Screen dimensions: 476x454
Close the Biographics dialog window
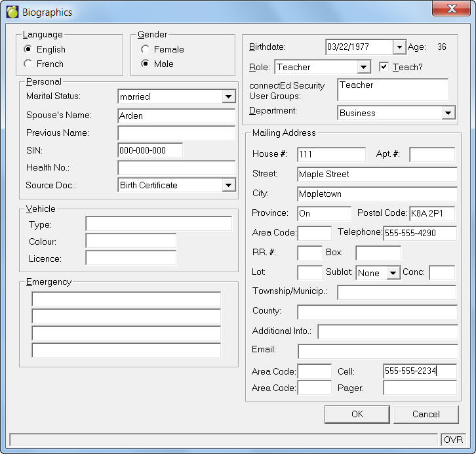click(x=450, y=9)
